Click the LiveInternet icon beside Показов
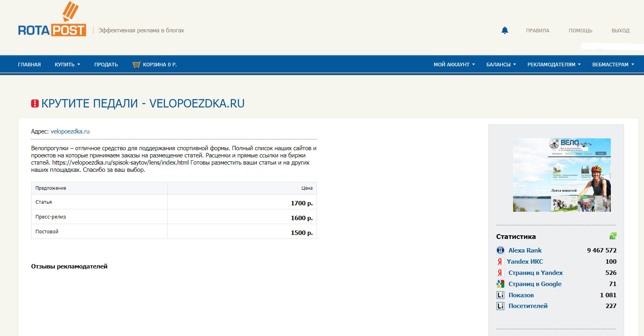The width and height of the screenshot is (644, 336). 500,295
